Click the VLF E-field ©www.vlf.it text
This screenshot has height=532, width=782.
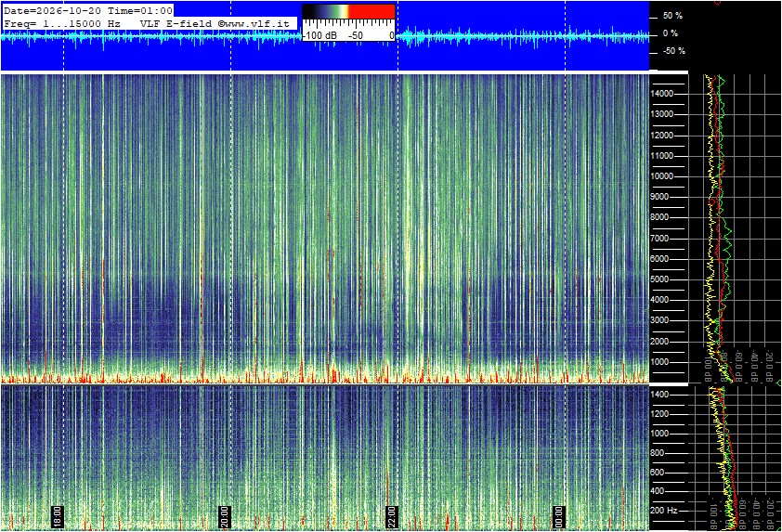(215, 23)
